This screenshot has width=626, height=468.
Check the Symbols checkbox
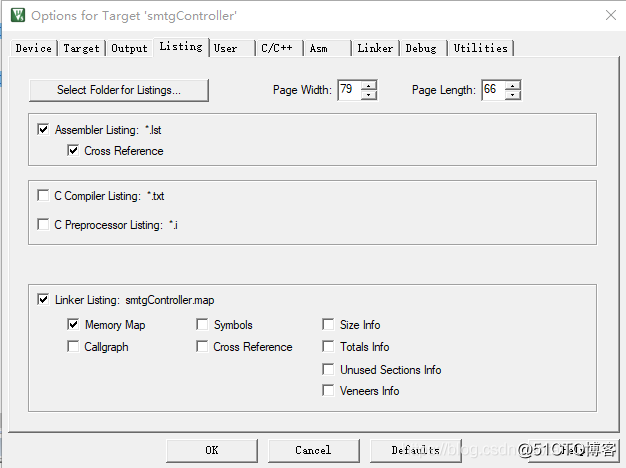click(202, 324)
